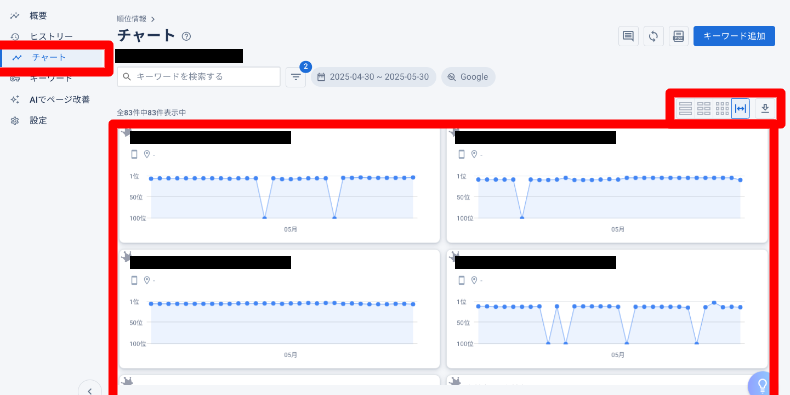Viewport: 790px width, 395px height.
Task: Open the Google search engine selector
Action: coord(468,77)
